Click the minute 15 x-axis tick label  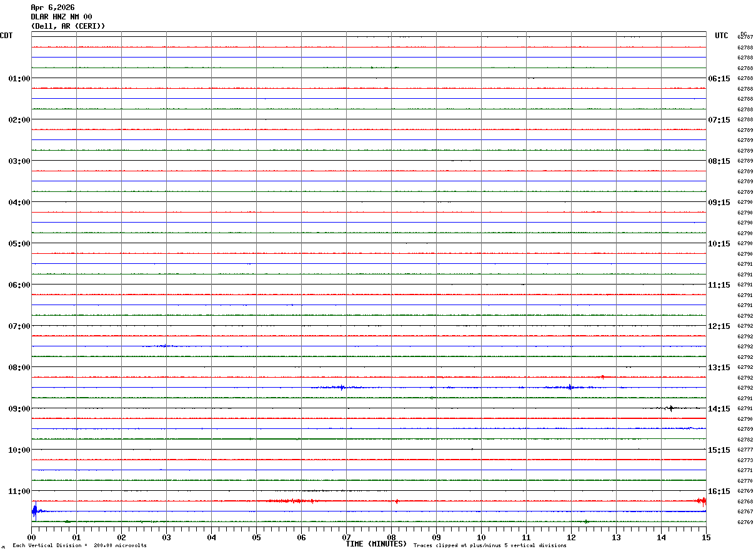tap(706, 538)
